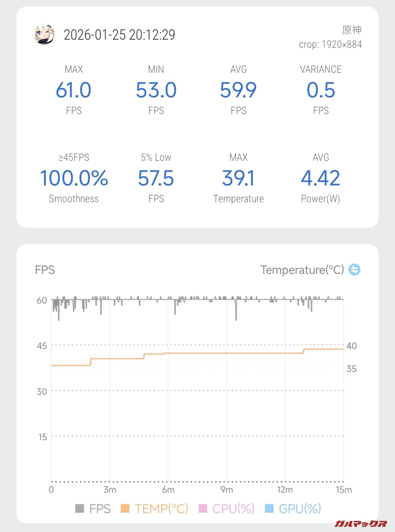Click the session timestamp 2026-01-25 20:12:29
This screenshot has height=532, width=395.
pyautogui.click(x=119, y=35)
